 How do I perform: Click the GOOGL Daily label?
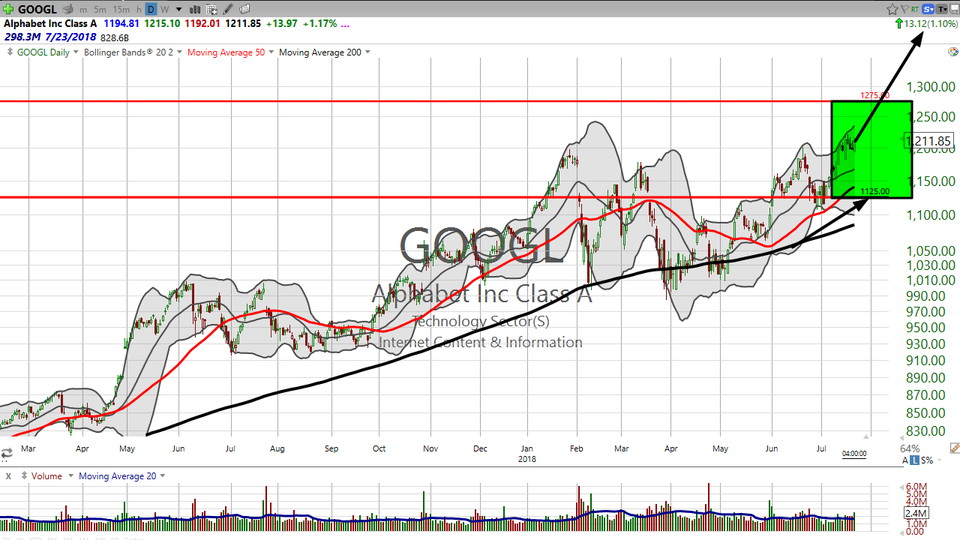[40, 52]
